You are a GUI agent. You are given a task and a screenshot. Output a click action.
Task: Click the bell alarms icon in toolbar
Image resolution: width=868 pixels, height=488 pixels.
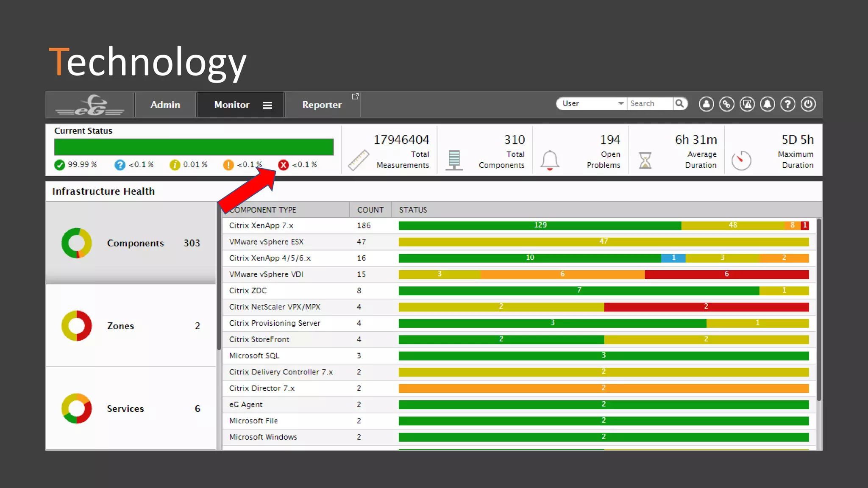tap(767, 104)
